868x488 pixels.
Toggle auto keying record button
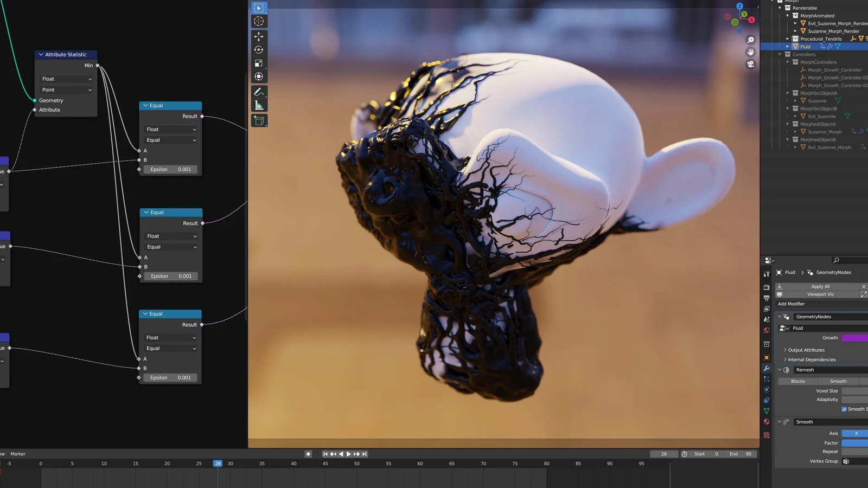tap(308, 454)
